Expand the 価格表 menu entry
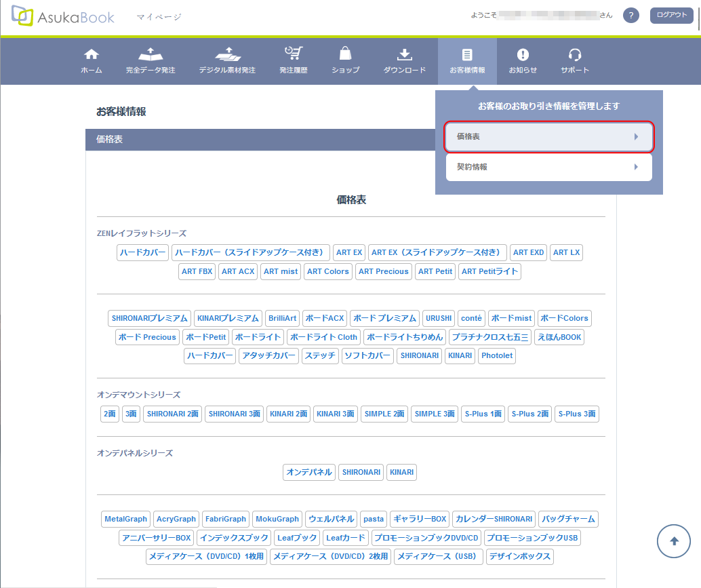This screenshot has height=588, width=701. pyautogui.click(x=548, y=136)
